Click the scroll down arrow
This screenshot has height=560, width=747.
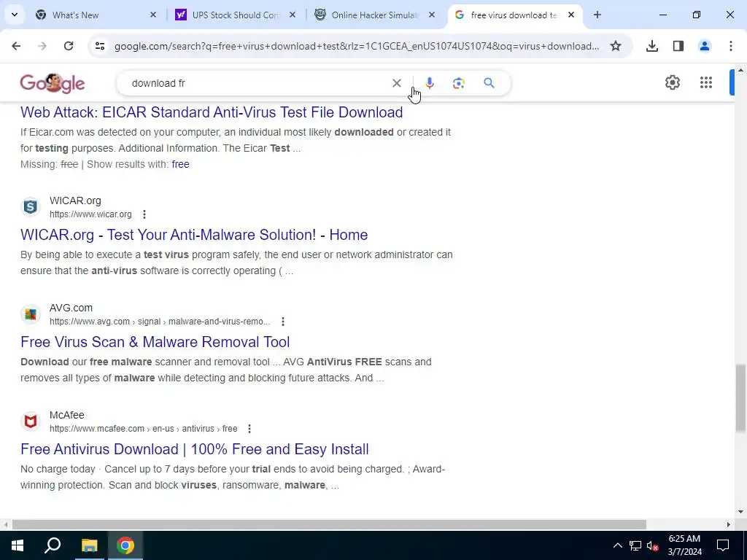pos(740,512)
